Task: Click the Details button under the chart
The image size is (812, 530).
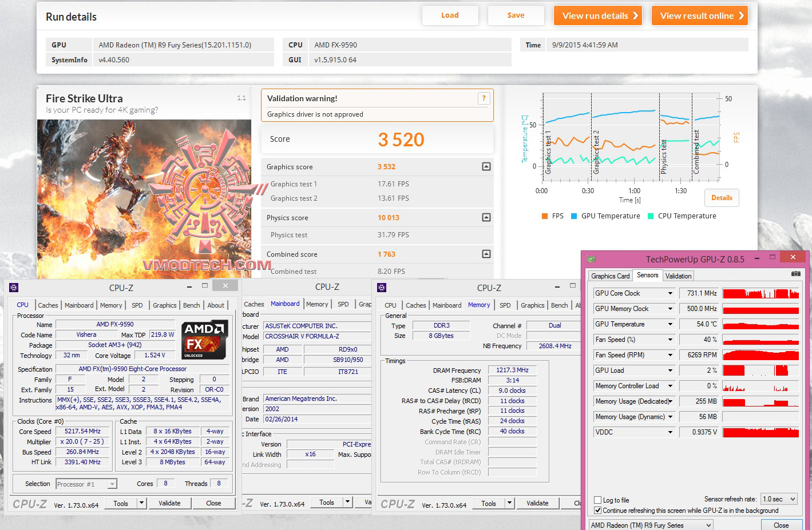Action: point(722,198)
